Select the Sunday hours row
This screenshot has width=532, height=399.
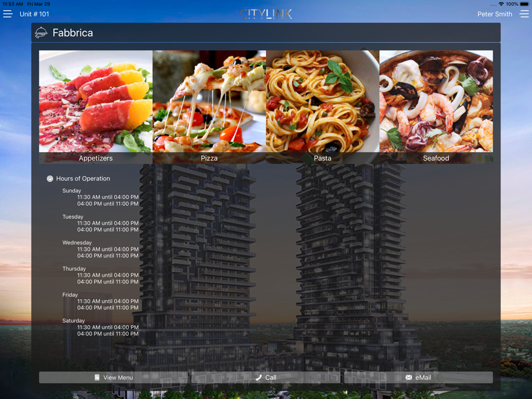101,197
